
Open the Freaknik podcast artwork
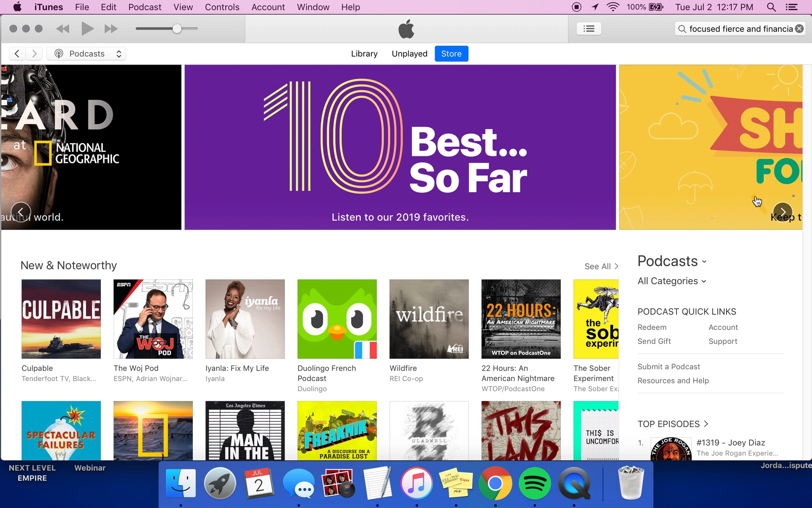[337, 430]
